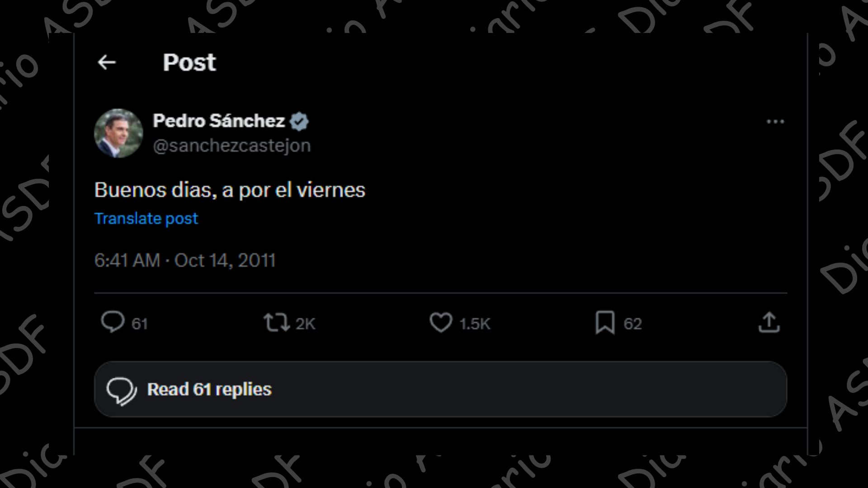Click the reply speech bubble icon

(x=113, y=322)
